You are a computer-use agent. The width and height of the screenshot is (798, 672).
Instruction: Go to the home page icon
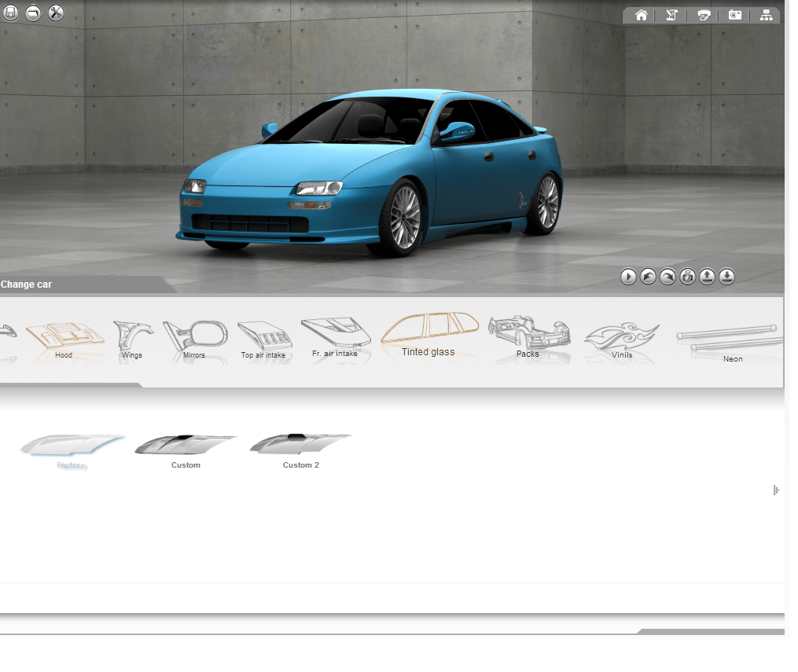tap(642, 15)
